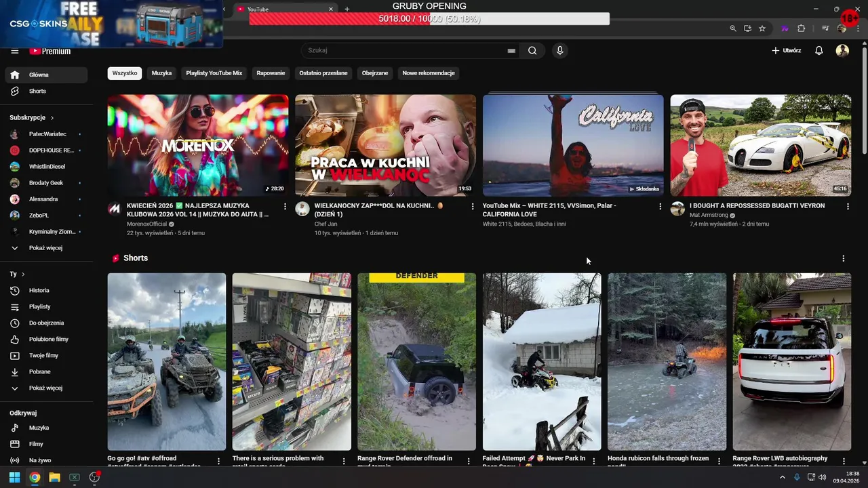Open the notifications bell
The image size is (868, 488).
pos(818,50)
